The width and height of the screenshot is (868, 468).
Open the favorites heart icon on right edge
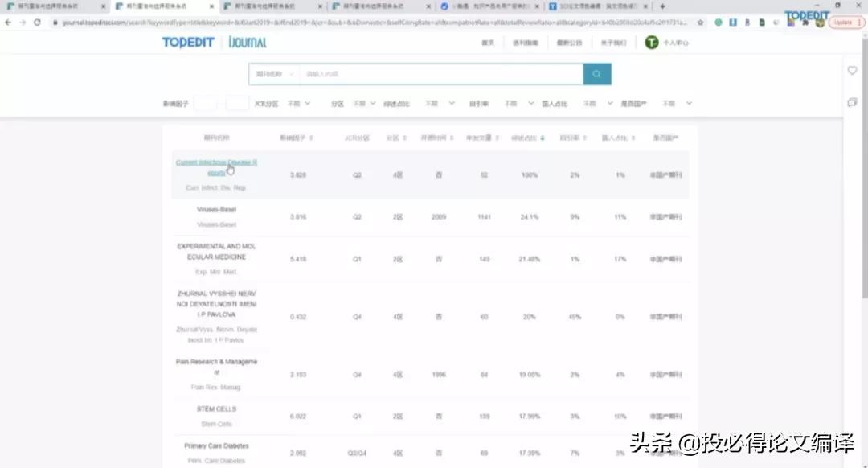click(852, 71)
